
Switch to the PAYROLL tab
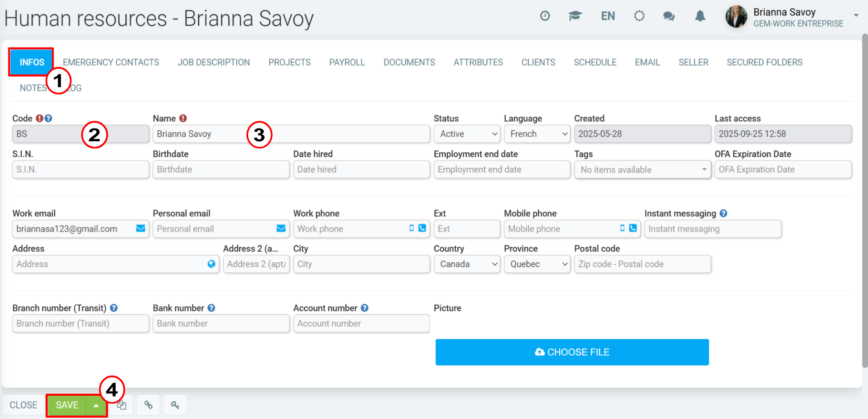347,62
